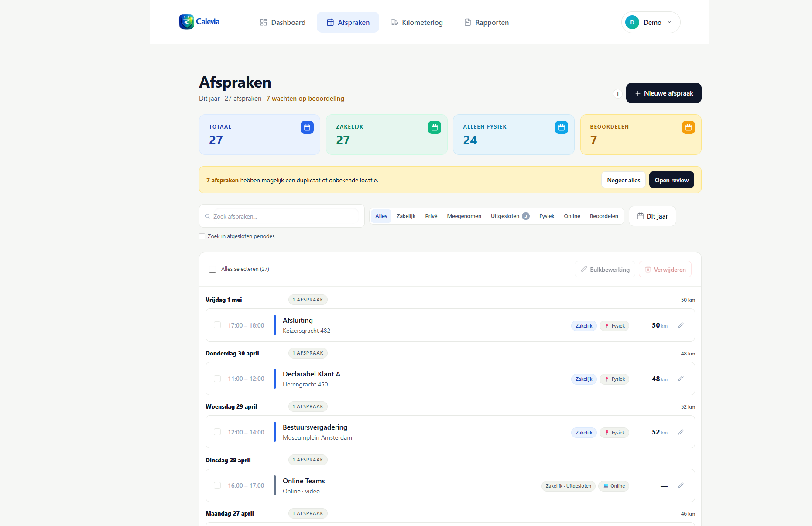Click the Beoordelen 7 summary card
The height and width of the screenshot is (526, 812).
tap(641, 135)
